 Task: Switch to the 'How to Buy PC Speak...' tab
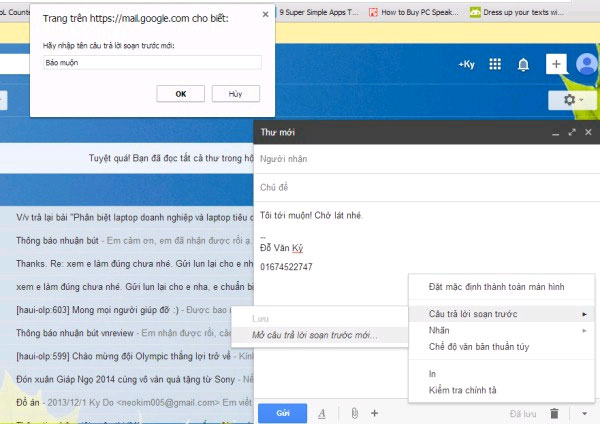pyautogui.click(x=414, y=12)
